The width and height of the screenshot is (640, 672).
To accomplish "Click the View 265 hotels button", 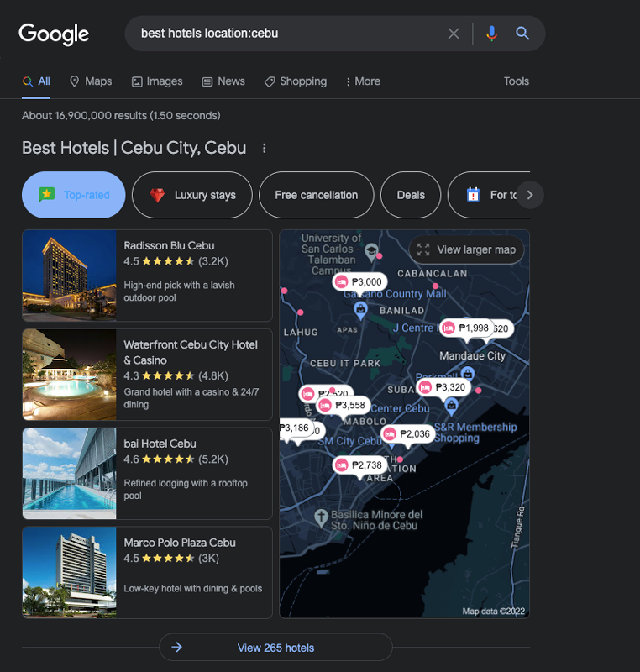I will (275, 648).
